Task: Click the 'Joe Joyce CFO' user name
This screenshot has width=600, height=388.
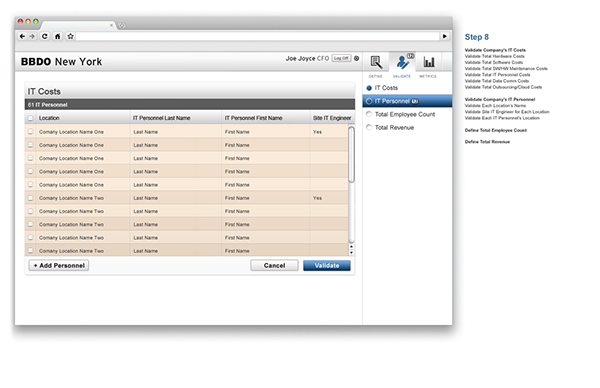Action: (307, 58)
